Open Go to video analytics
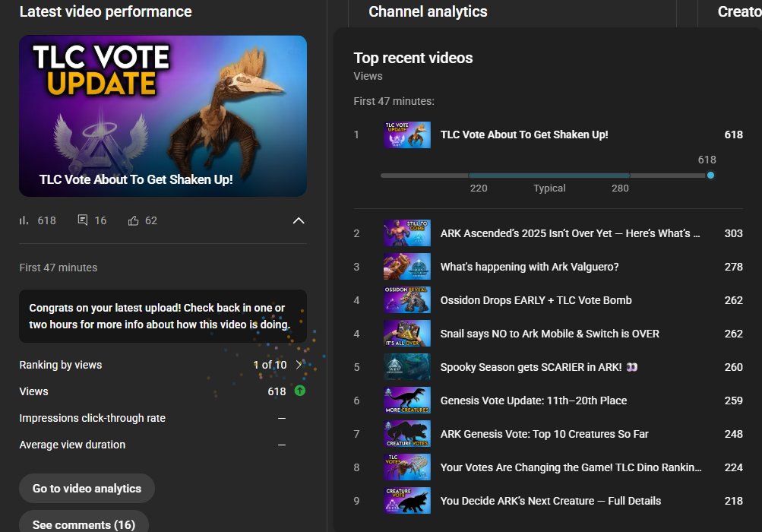 (x=87, y=488)
